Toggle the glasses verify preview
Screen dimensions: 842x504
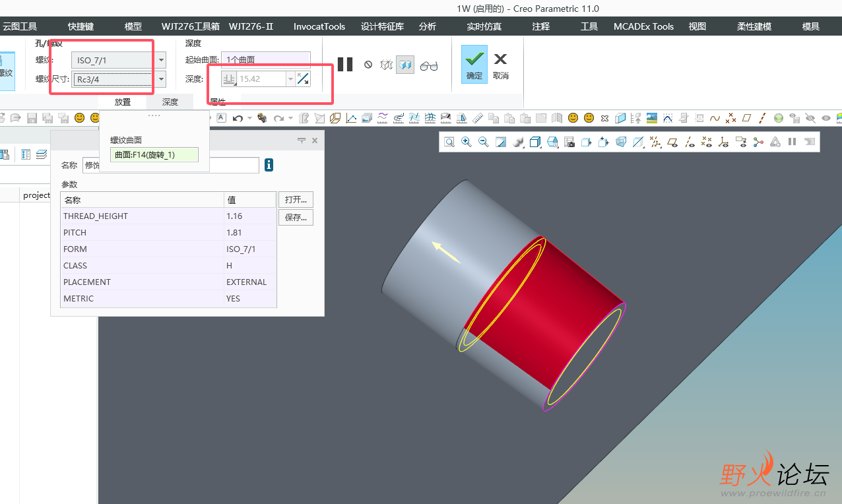click(429, 65)
